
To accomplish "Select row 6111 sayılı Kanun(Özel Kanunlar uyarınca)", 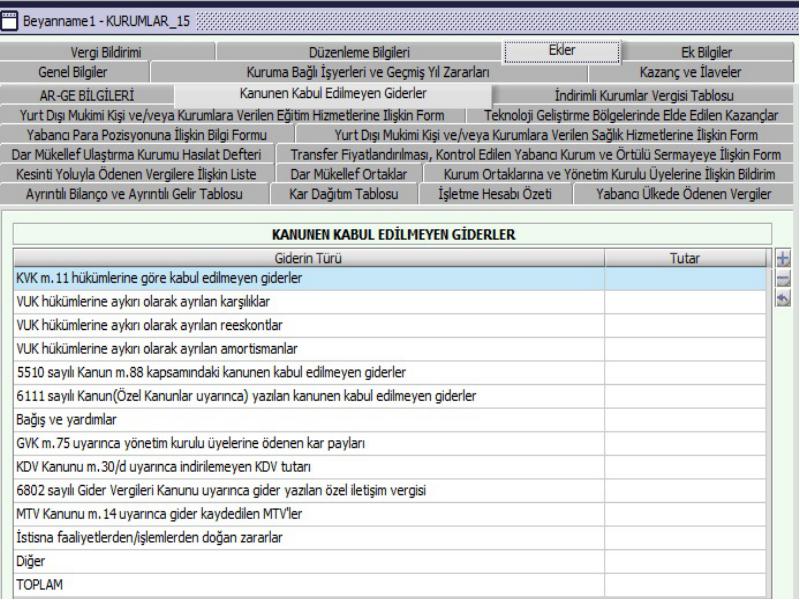I will click(x=390, y=396).
